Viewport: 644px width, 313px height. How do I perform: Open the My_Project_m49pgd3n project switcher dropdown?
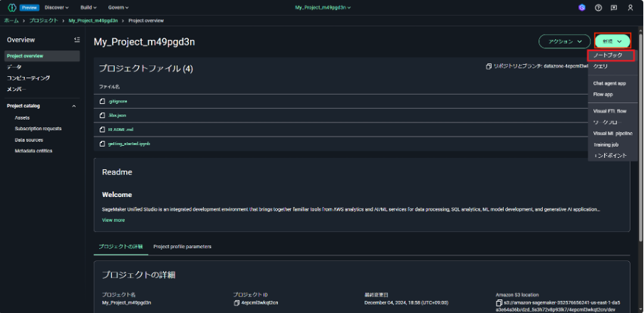(323, 7)
